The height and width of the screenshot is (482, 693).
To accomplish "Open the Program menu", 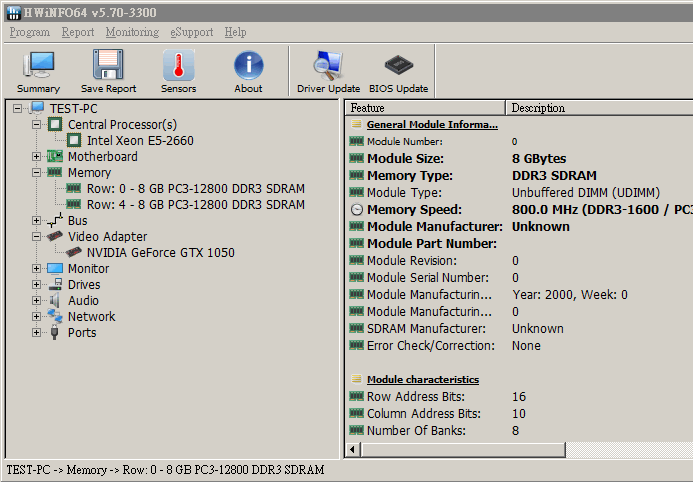I will [29, 32].
